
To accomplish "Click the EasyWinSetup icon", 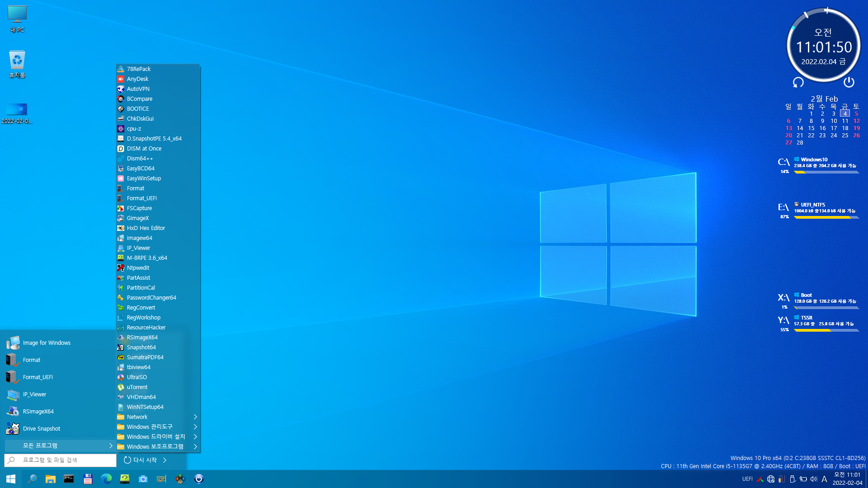I will click(121, 178).
